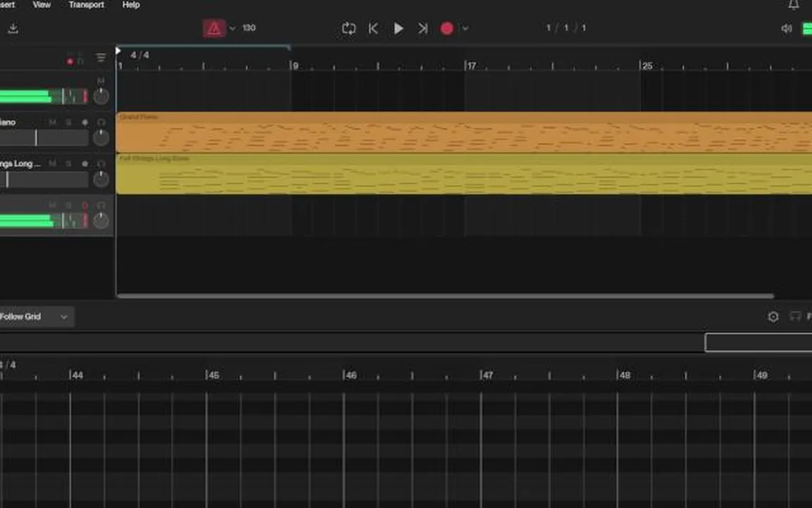This screenshot has width=812, height=508.
Task: Click bar 46 on piano roll ruler
Action: pos(350,375)
